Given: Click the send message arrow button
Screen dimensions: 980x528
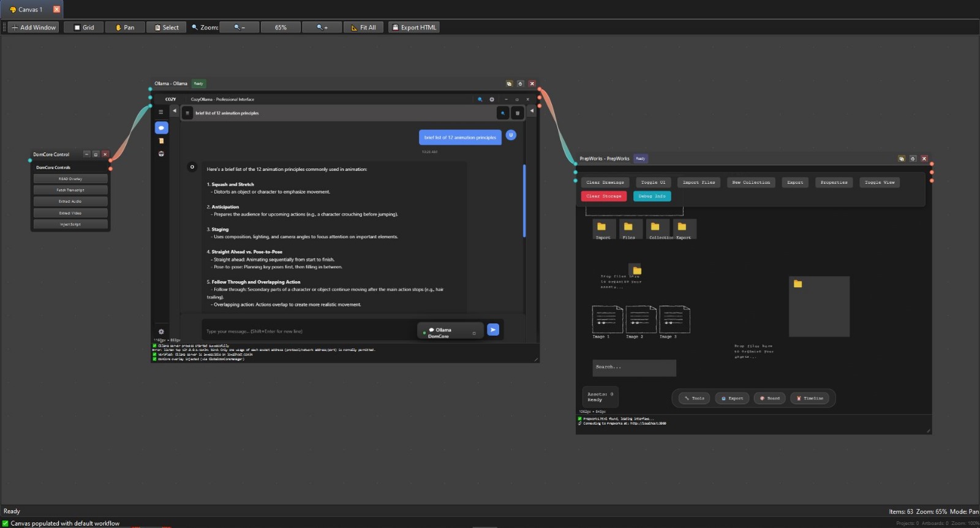Looking at the screenshot, I should pyautogui.click(x=493, y=330).
